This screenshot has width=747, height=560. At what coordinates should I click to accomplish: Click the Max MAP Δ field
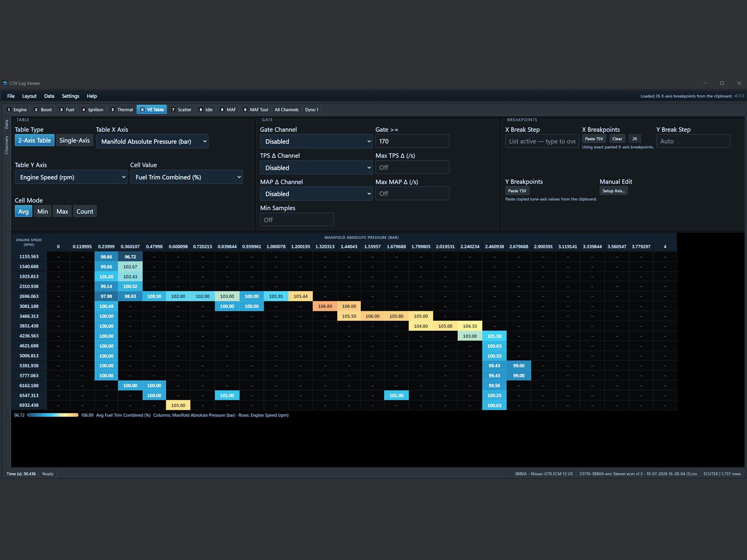point(412,194)
